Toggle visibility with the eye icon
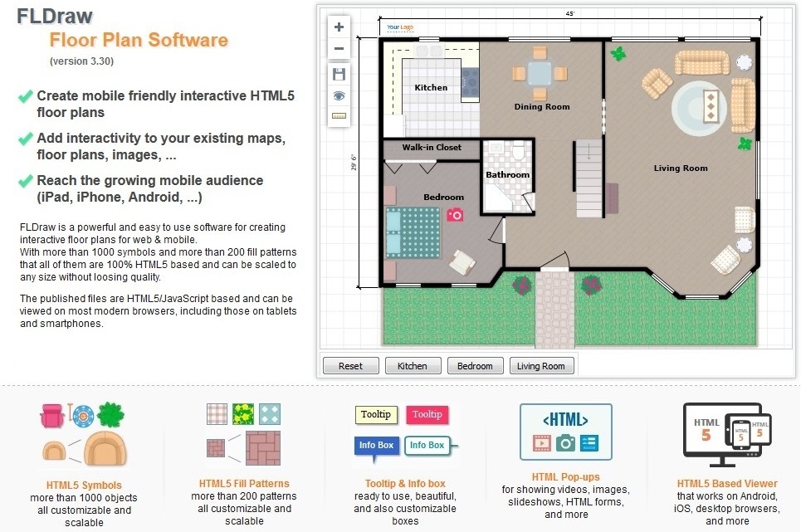This screenshot has height=532, width=801. pos(339,95)
